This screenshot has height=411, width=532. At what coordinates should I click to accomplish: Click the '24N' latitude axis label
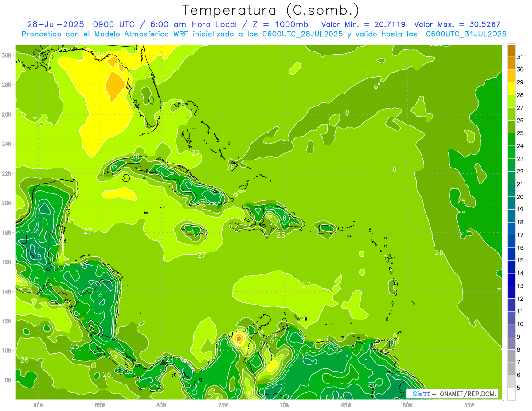(8, 144)
